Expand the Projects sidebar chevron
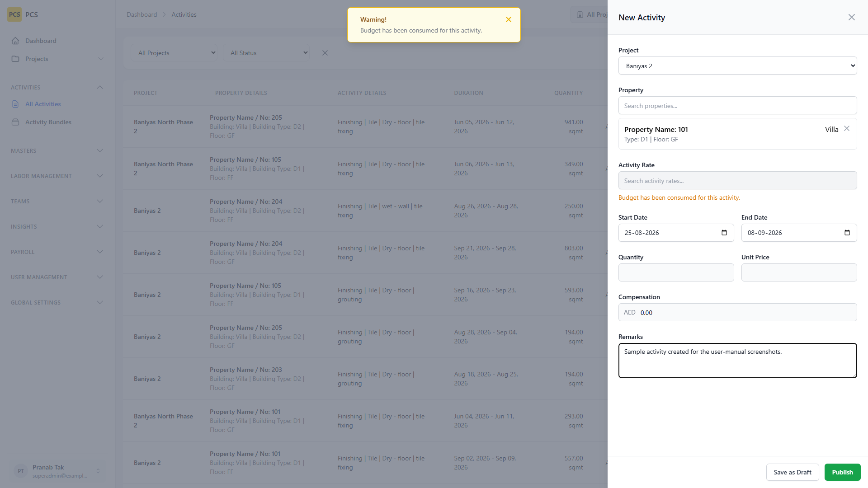The image size is (868, 488). point(101,59)
